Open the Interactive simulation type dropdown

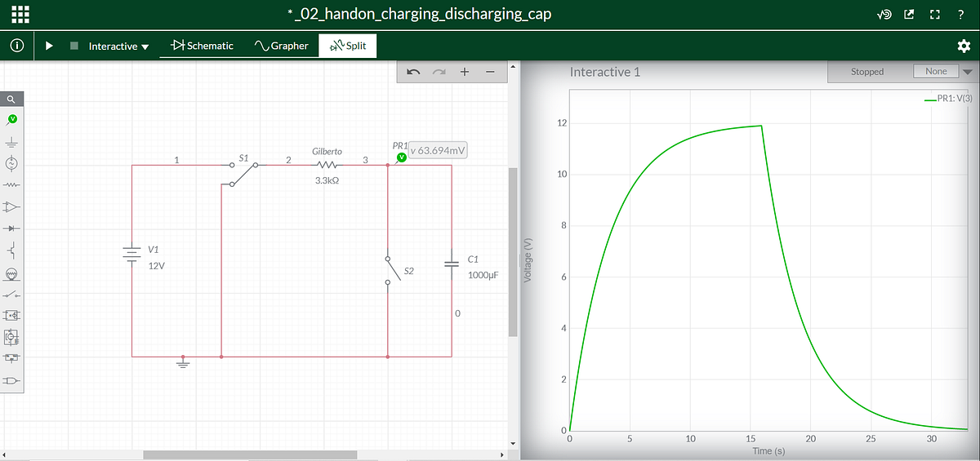click(x=118, y=47)
